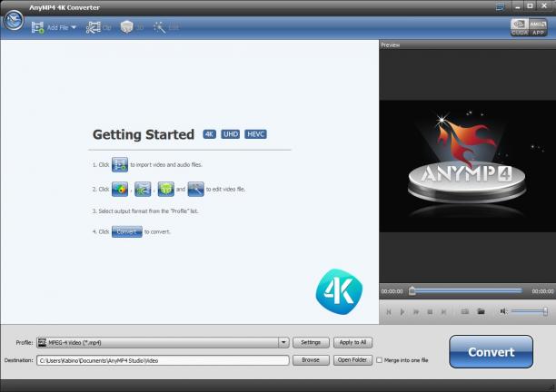
Task: Take a snapshot of the preview
Action: 465,311
